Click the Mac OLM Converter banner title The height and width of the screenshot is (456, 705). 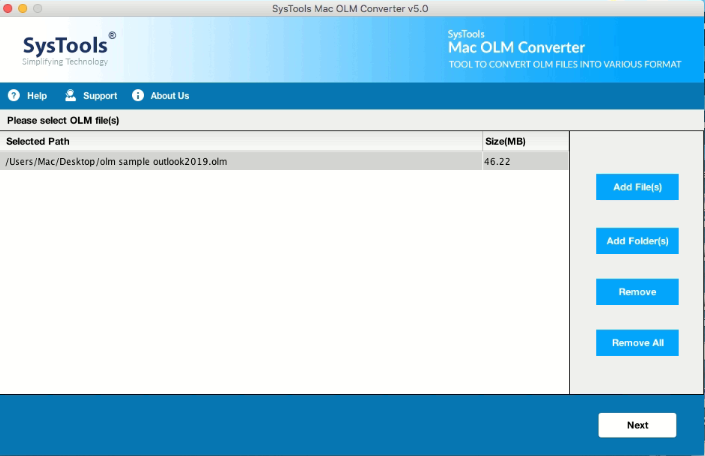(516, 47)
